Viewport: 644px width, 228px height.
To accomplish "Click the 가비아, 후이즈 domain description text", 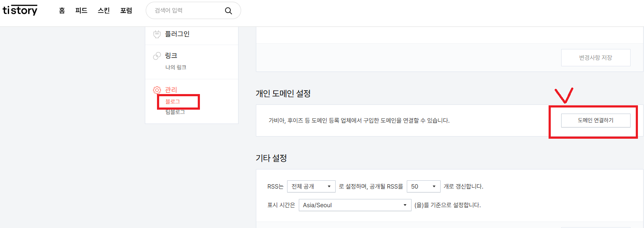I will [x=359, y=121].
